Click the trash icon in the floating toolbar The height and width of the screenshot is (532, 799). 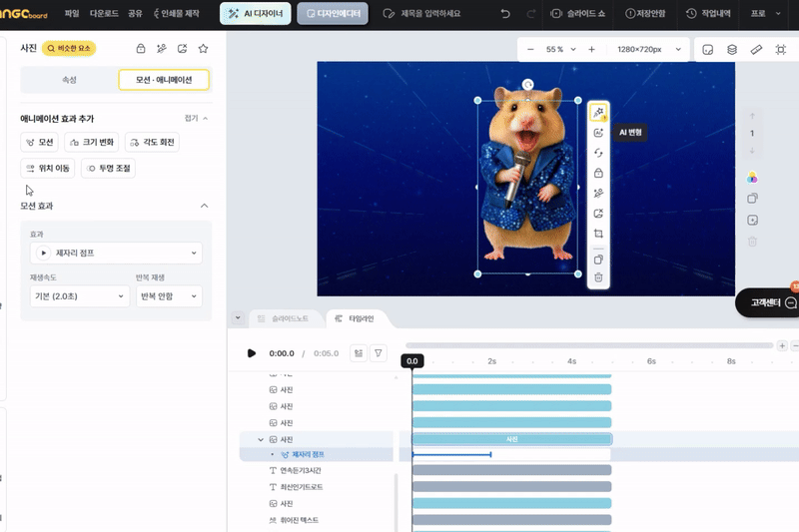point(598,277)
